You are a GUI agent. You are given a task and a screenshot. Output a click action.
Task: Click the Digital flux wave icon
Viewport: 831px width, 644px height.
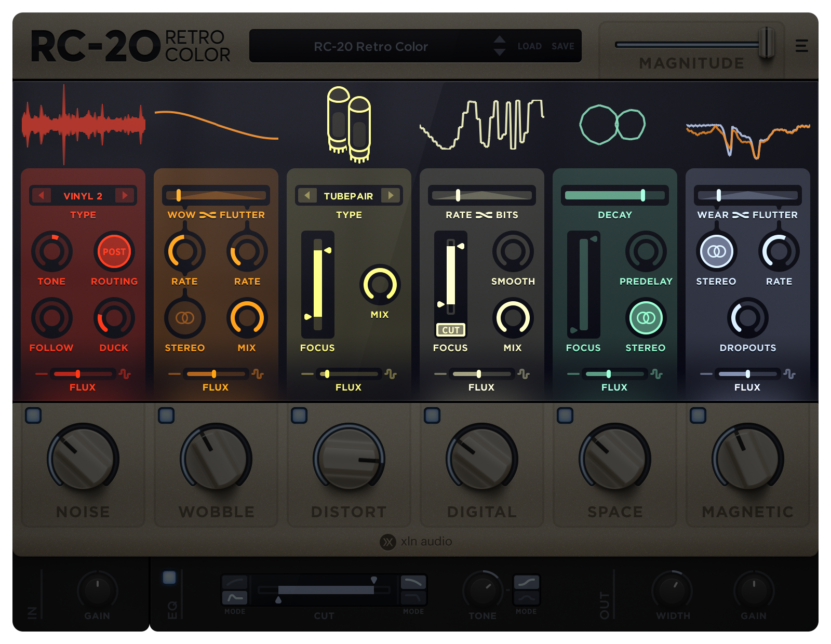click(x=524, y=374)
